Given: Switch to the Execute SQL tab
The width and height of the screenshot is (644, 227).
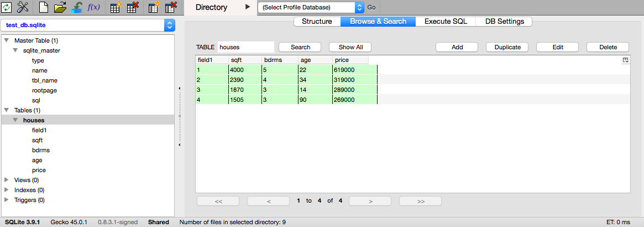Looking at the screenshot, I should [x=446, y=22].
